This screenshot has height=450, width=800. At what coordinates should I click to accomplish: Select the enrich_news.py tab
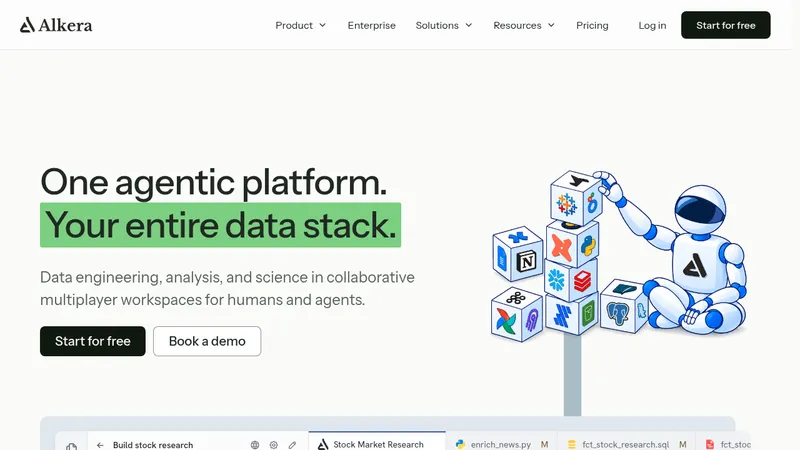[x=501, y=442]
